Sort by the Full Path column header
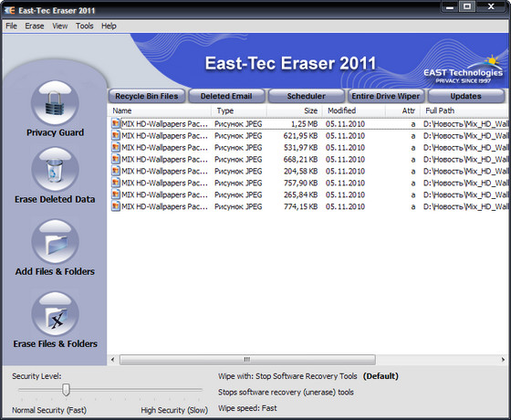This screenshot has width=511, height=420. pyautogui.click(x=465, y=110)
